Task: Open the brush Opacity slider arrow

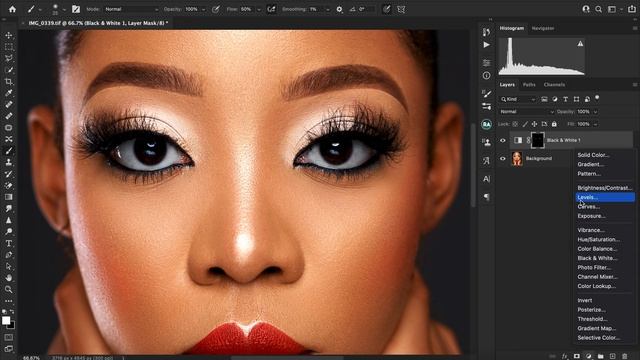Action: pos(203,9)
